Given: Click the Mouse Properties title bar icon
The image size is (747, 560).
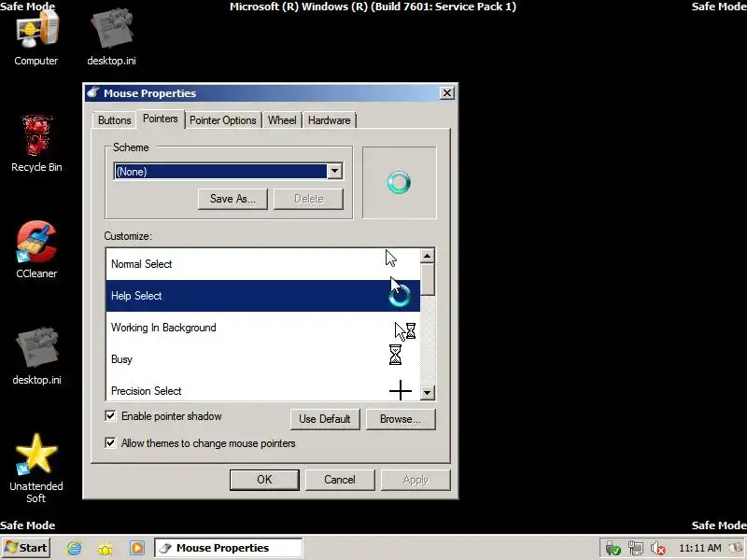Looking at the screenshot, I should coord(93,92).
